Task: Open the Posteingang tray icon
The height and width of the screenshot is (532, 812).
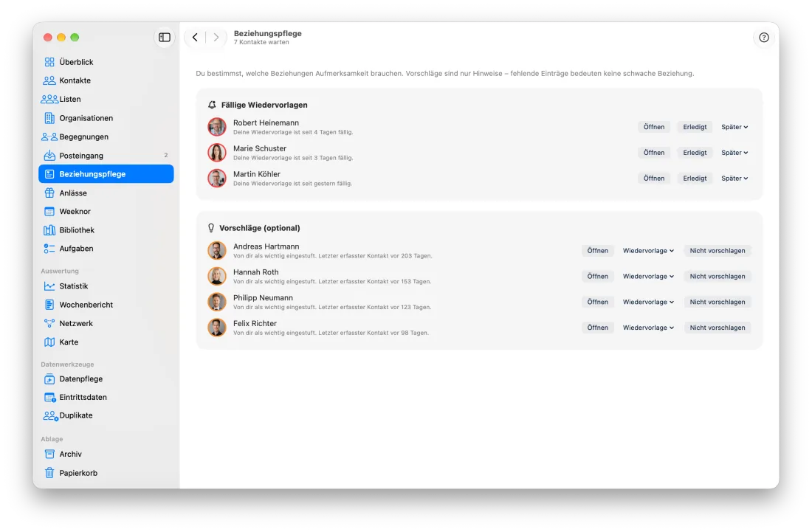Action: click(49, 155)
